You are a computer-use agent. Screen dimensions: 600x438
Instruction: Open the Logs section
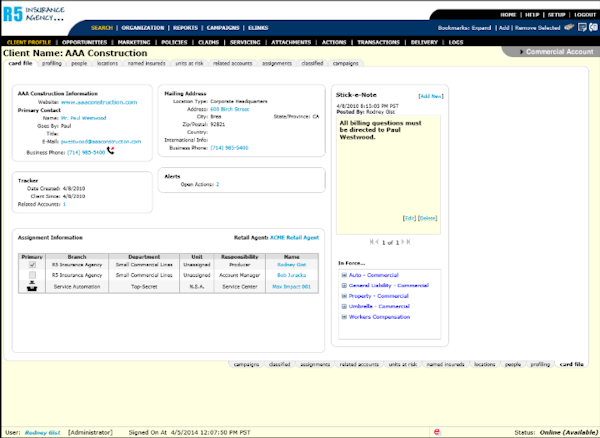click(x=456, y=42)
